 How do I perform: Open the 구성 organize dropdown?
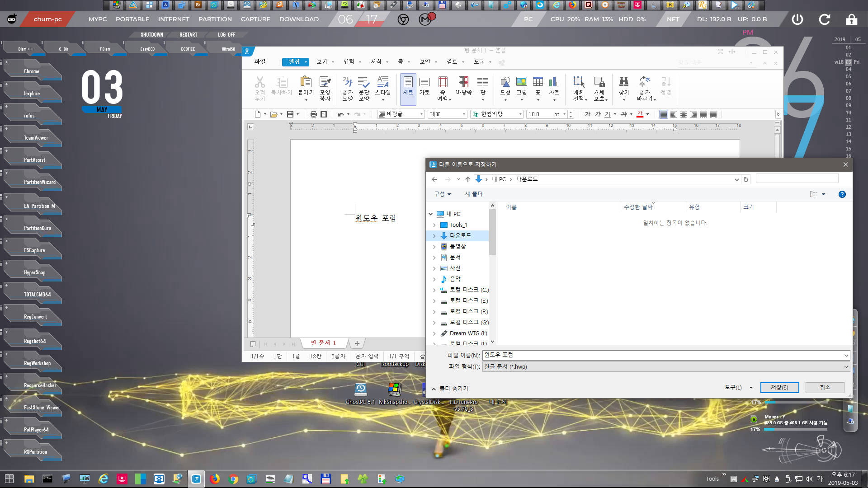coord(442,194)
